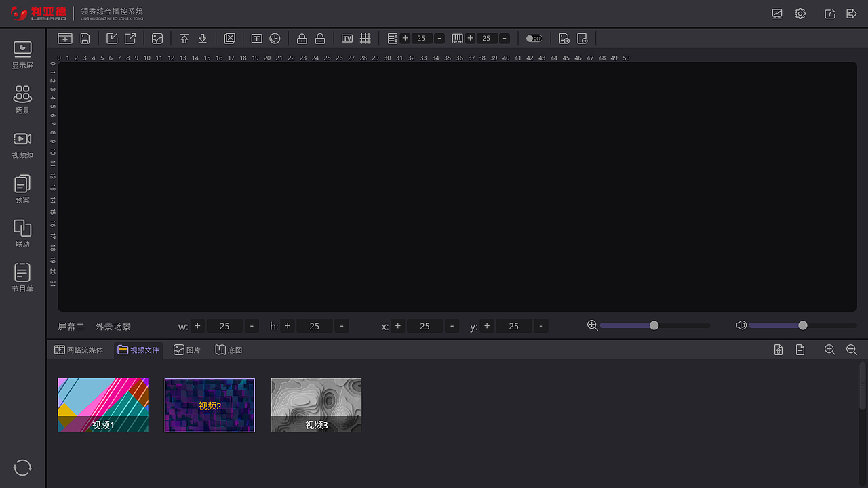The width and height of the screenshot is (868, 488).
Task: Click the column spacing icon
Action: point(458,39)
